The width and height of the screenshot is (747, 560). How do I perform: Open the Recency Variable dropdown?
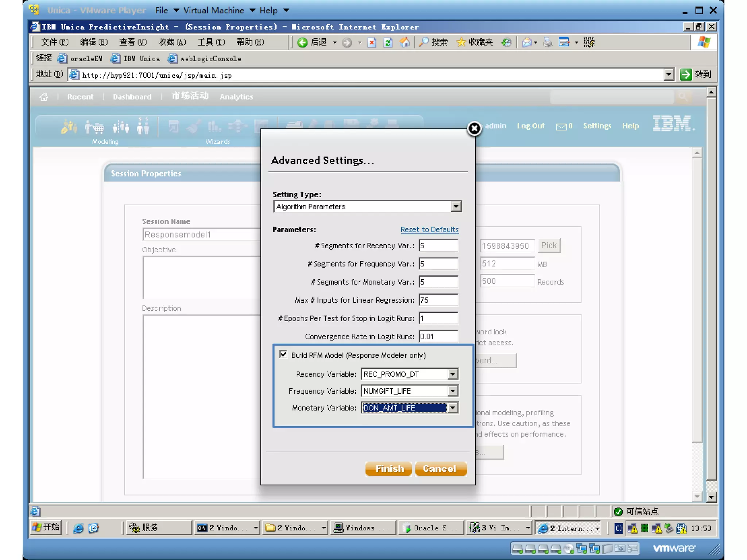pyautogui.click(x=452, y=374)
